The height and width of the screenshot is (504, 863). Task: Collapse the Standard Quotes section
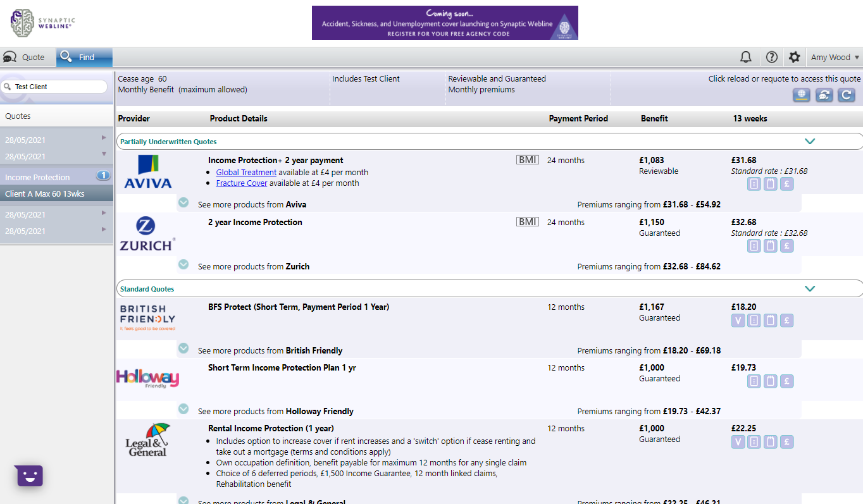[810, 288]
